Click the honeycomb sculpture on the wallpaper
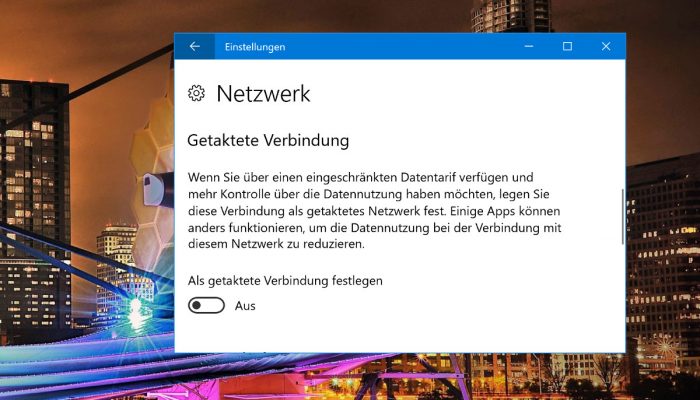Viewport: 700px width, 400px height. point(152,188)
